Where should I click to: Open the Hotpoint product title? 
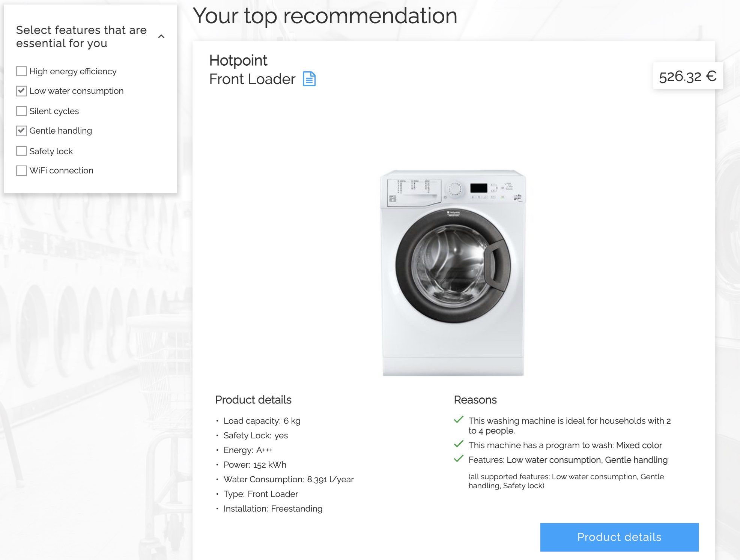coord(238,60)
